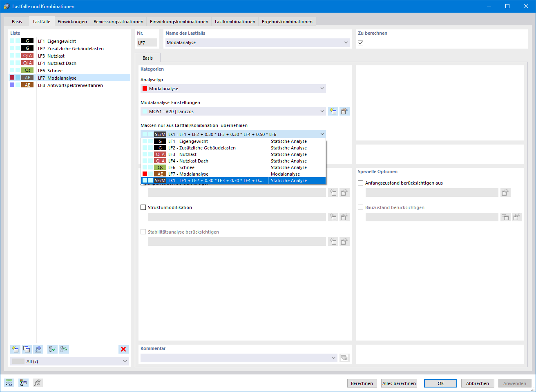Tick the Stabilitätsanalyse berücksichtigen checkbox

pyautogui.click(x=143, y=232)
